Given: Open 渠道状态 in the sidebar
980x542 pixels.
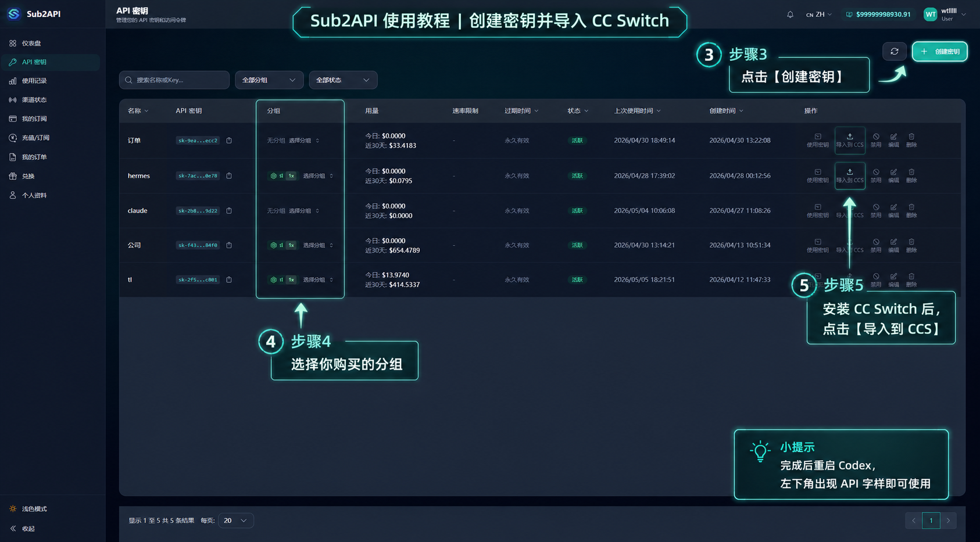Looking at the screenshot, I should click(x=51, y=100).
